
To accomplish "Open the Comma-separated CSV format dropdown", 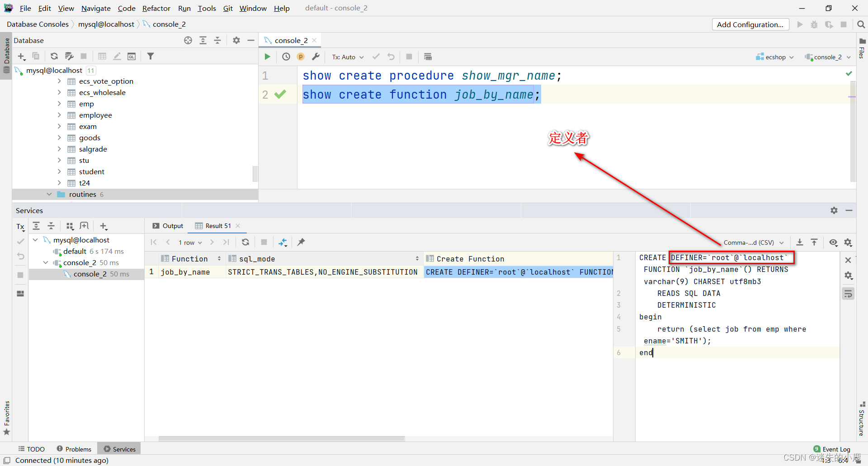I will 754,243.
